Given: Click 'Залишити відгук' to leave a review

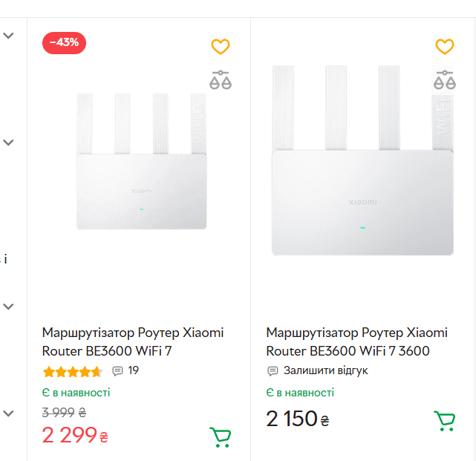Looking at the screenshot, I should (325, 370).
